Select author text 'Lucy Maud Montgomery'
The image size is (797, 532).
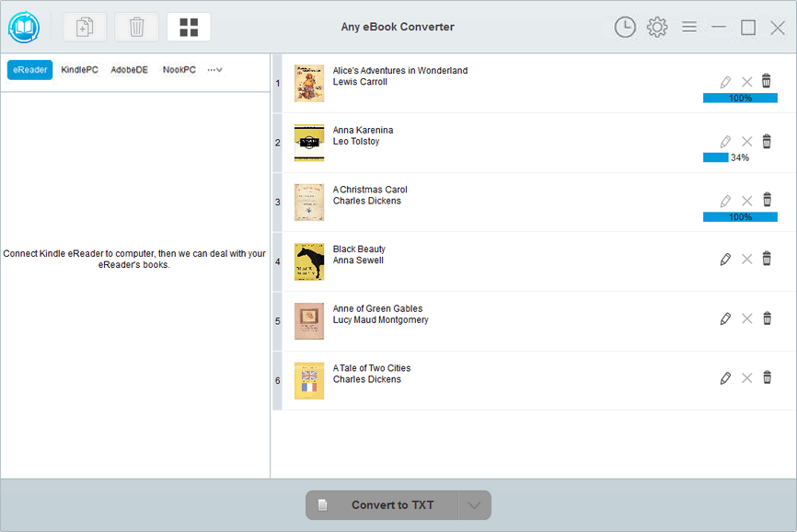(380, 319)
